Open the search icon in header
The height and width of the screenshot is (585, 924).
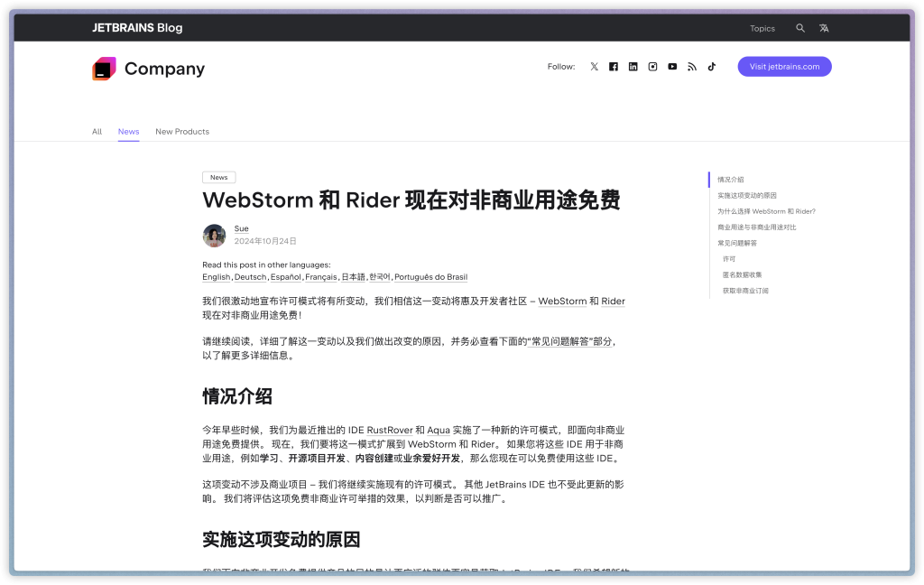point(800,28)
